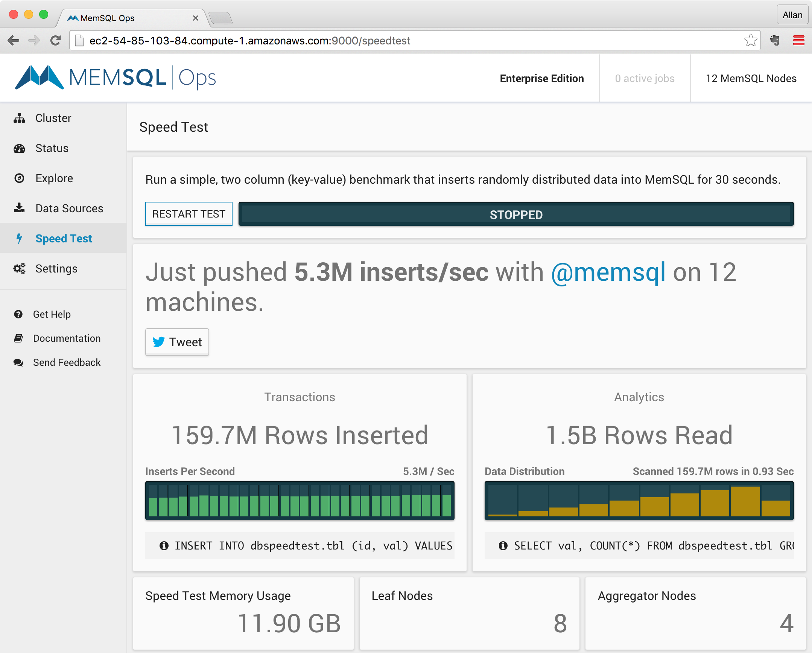Click the SELECT val, COUNT(*) query text

point(654,545)
